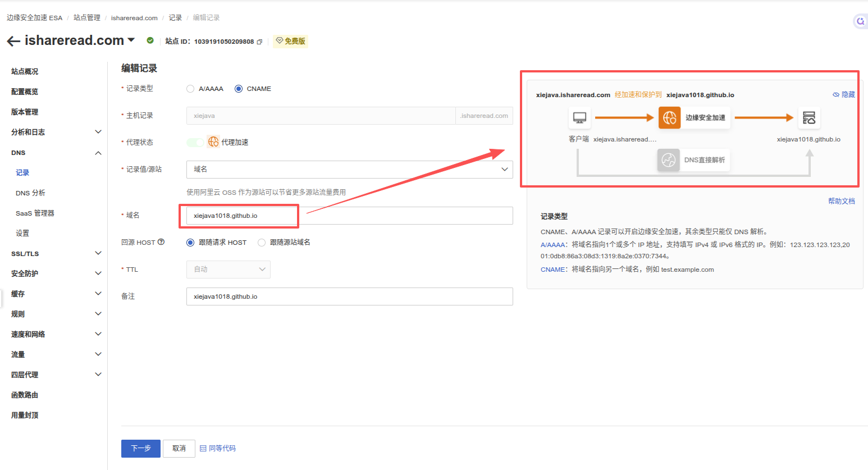
Task: Click the CNAME help link in description
Action: (553, 270)
